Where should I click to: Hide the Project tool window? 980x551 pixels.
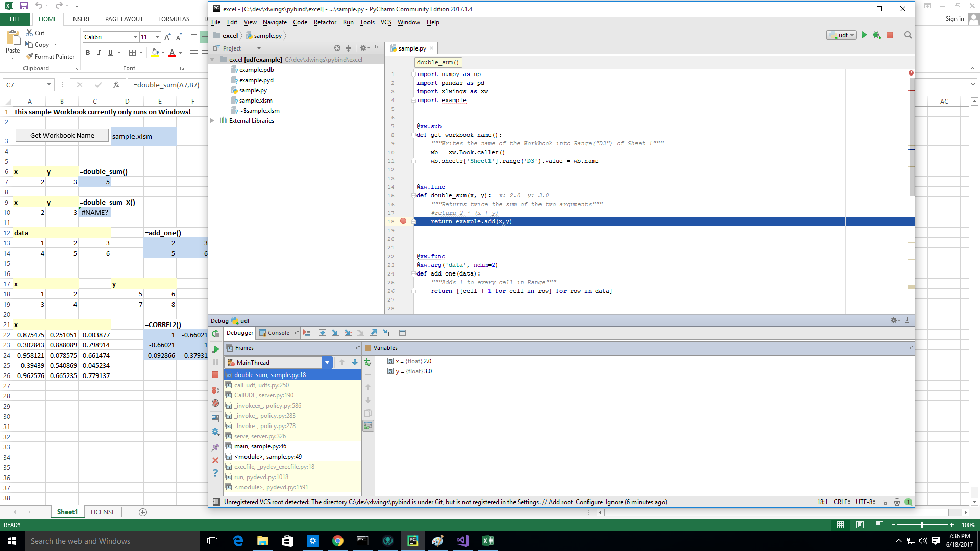tap(377, 48)
